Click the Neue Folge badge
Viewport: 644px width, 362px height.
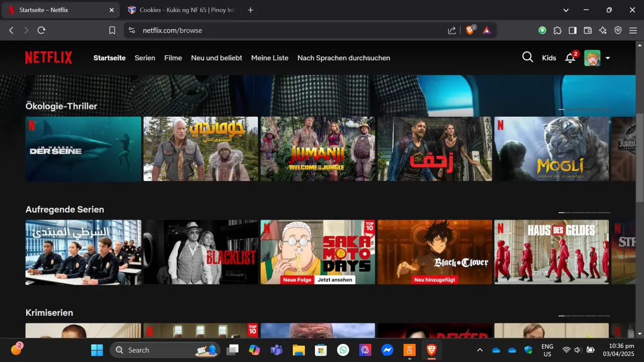(297, 280)
